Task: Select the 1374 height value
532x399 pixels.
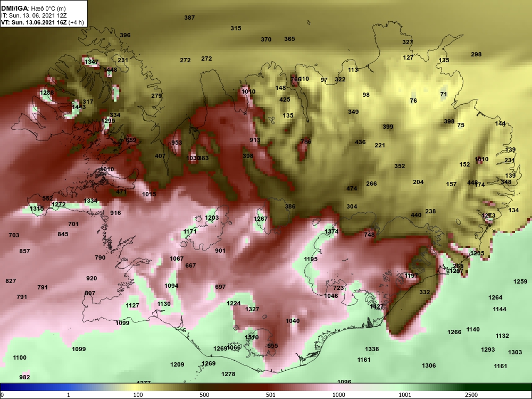Action: pos(331,231)
